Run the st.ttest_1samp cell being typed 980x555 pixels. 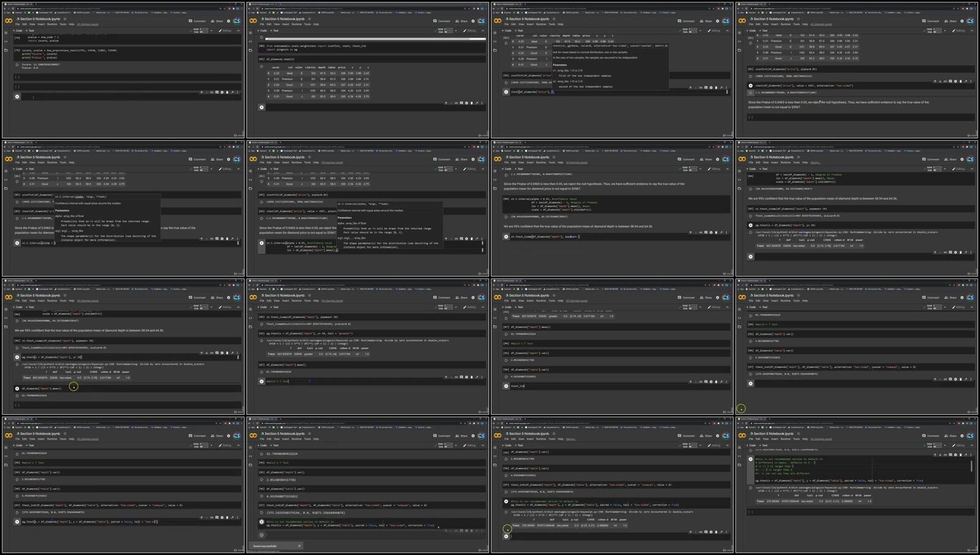point(506,236)
